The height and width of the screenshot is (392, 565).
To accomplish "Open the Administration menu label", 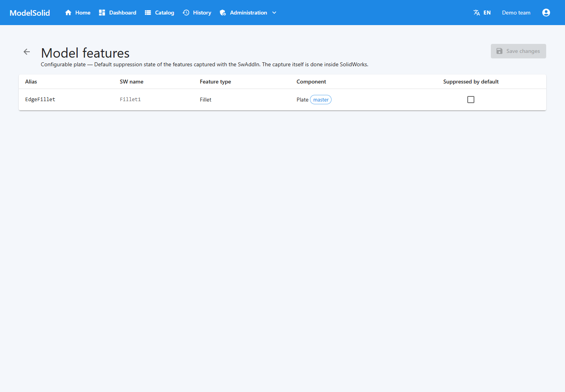I will point(248,13).
